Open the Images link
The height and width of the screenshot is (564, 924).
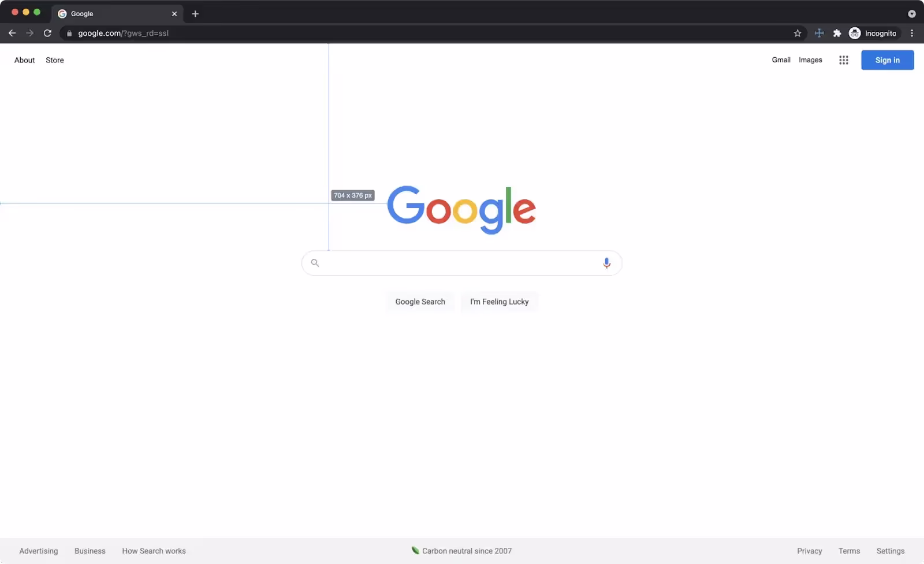[810, 60]
